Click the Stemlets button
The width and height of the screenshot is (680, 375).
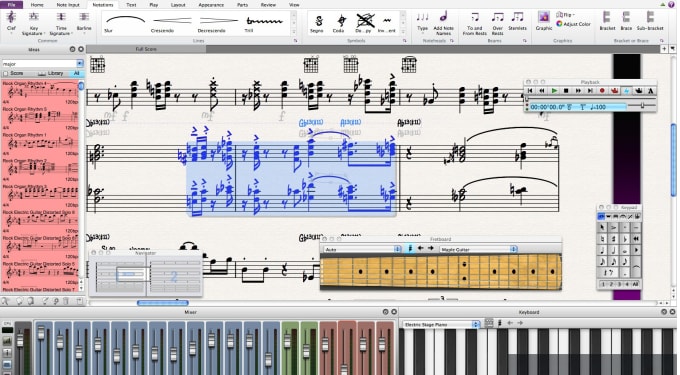point(517,22)
